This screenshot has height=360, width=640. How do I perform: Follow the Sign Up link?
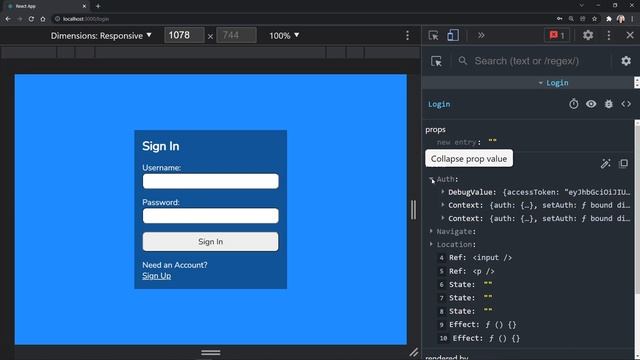[157, 276]
